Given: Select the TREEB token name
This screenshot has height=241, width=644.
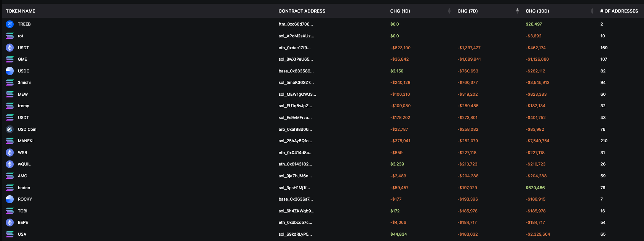Looking at the screenshot, I should click(x=24, y=24).
